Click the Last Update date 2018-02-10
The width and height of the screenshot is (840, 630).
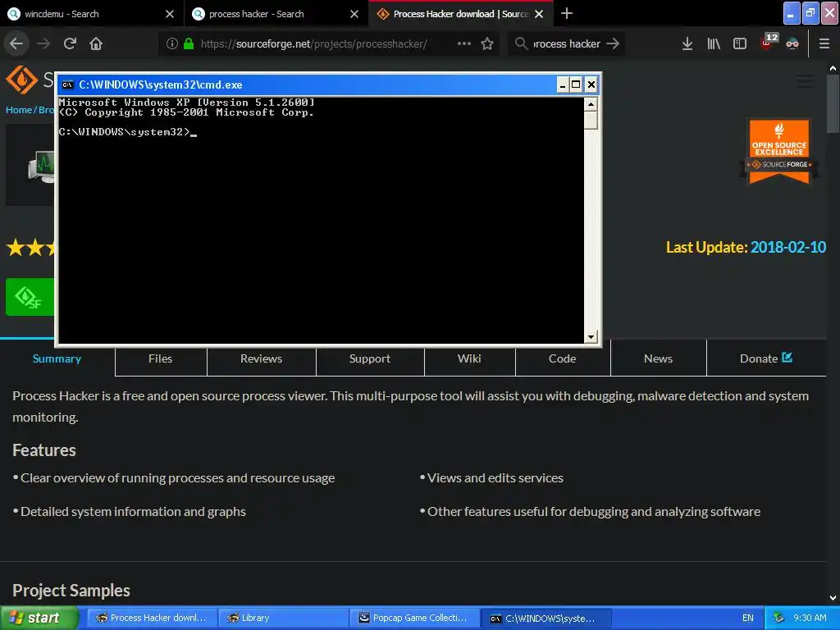[x=788, y=247]
